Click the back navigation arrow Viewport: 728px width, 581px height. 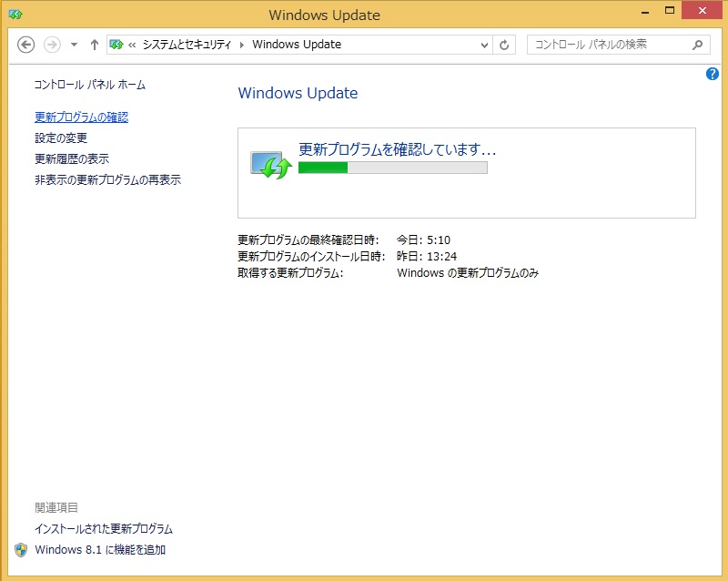pyautogui.click(x=26, y=45)
